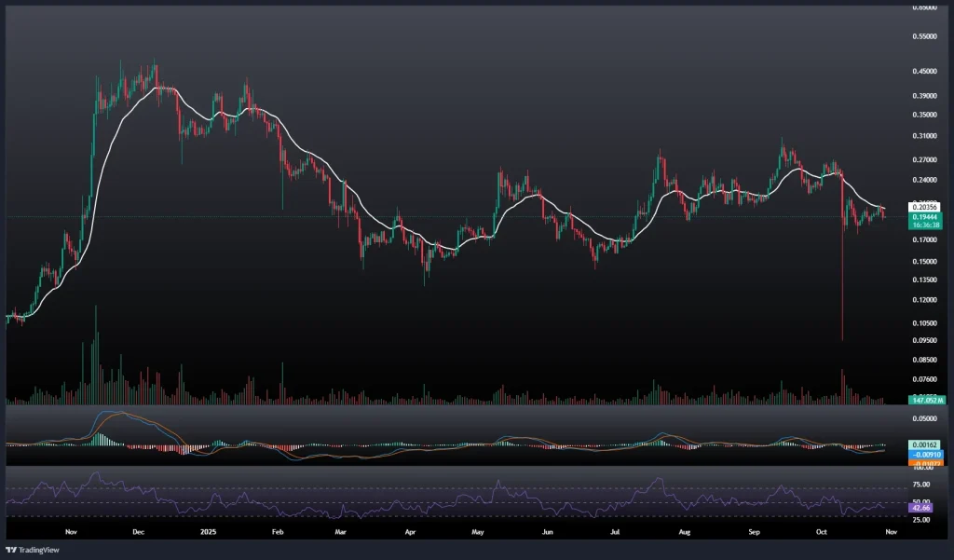The width and height of the screenshot is (954, 560).
Task: Select the Jul label on time axis
Action: (x=615, y=532)
